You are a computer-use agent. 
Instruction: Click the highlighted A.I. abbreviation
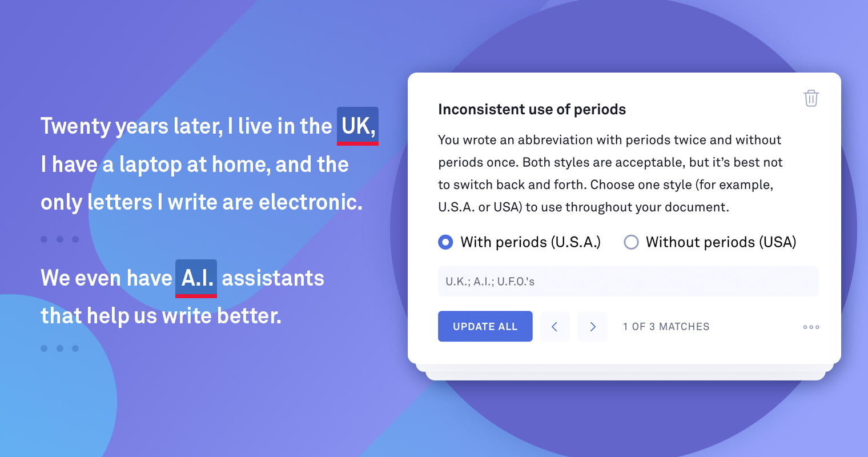pos(196,278)
